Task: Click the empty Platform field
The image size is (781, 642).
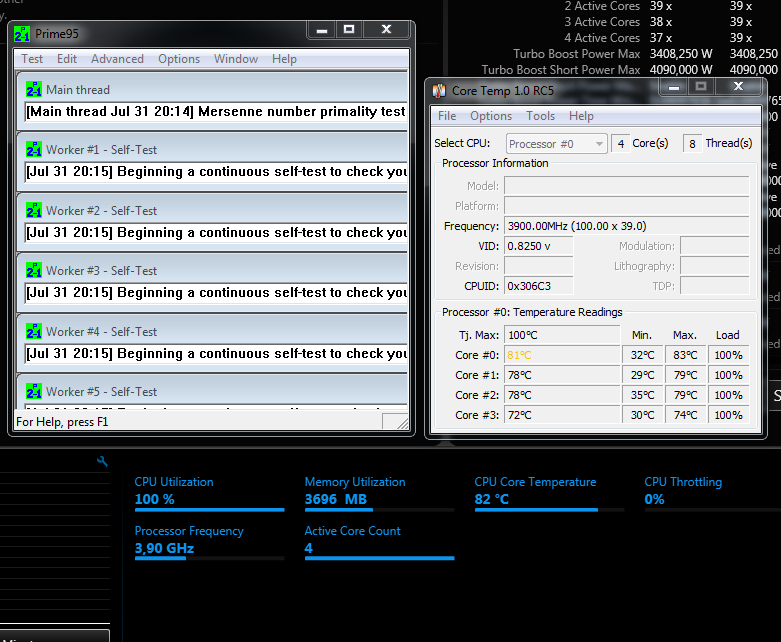Action: click(627, 206)
